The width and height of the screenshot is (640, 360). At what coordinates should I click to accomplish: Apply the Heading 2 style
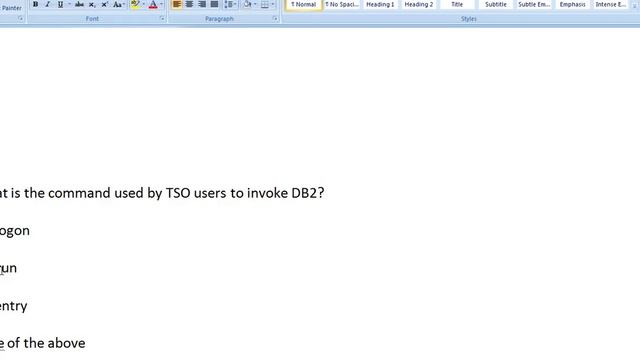pyautogui.click(x=418, y=4)
